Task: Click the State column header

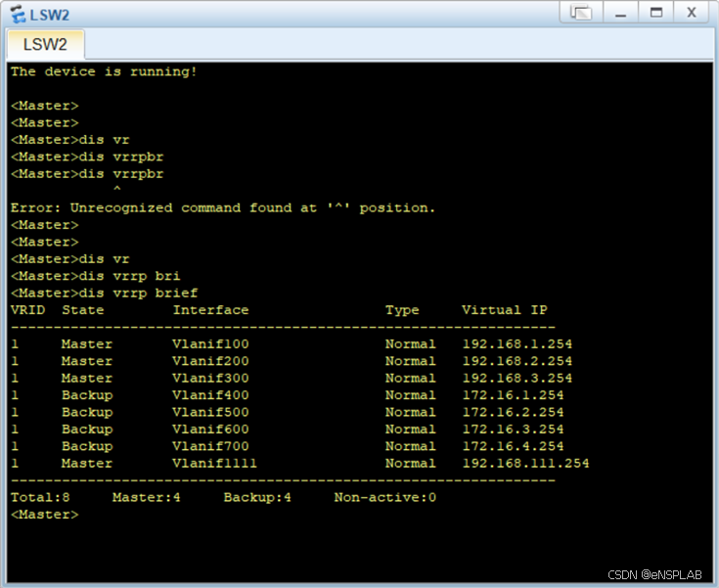Action: coord(83,310)
